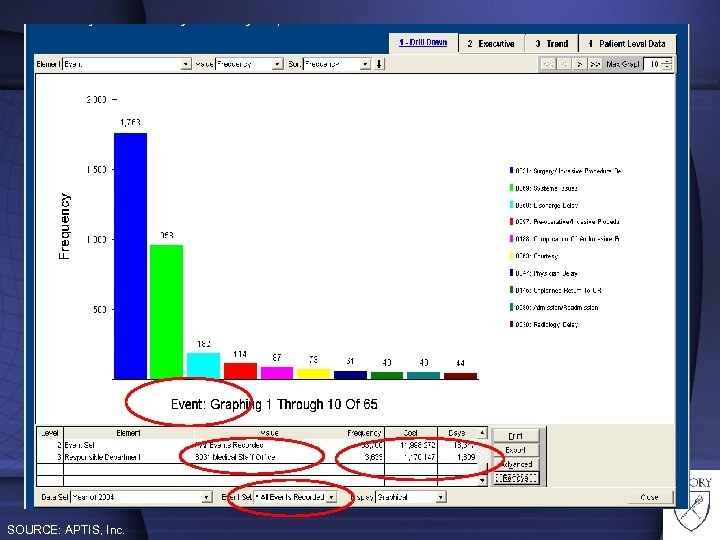Click green Systems Issues legend swatch
720x540 pixels.
[x=511, y=188]
